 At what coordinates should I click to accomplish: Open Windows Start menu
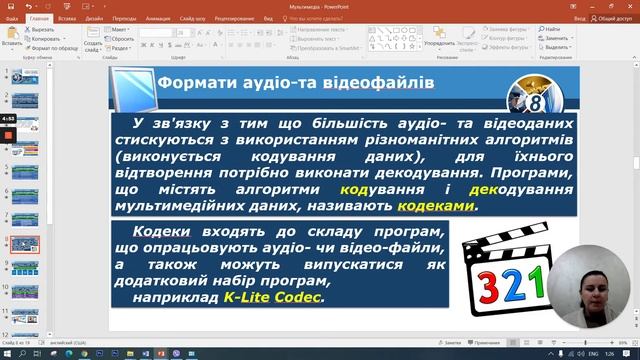point(7,353)
